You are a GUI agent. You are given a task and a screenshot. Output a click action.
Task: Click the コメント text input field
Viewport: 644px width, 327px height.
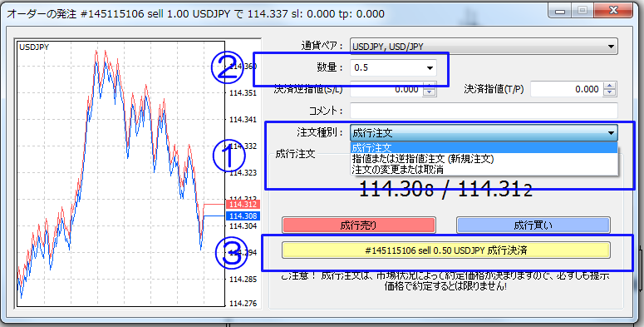click(484, 111)
